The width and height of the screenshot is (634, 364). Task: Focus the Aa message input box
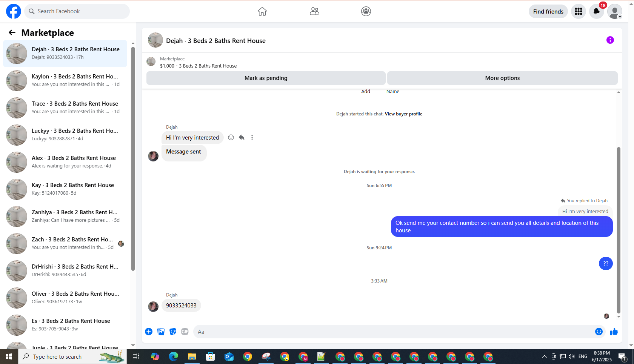coord(394,332)
